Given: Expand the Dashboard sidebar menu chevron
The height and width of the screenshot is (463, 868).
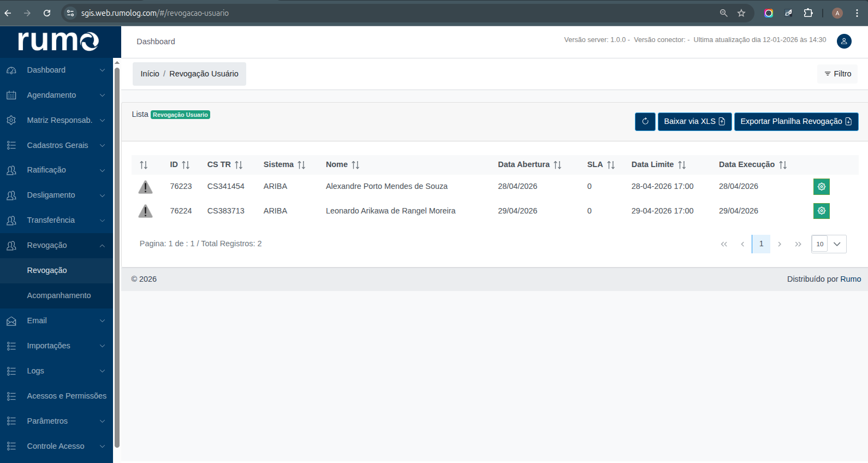Looking at the screenshot, I should click(x=102, y=70).
